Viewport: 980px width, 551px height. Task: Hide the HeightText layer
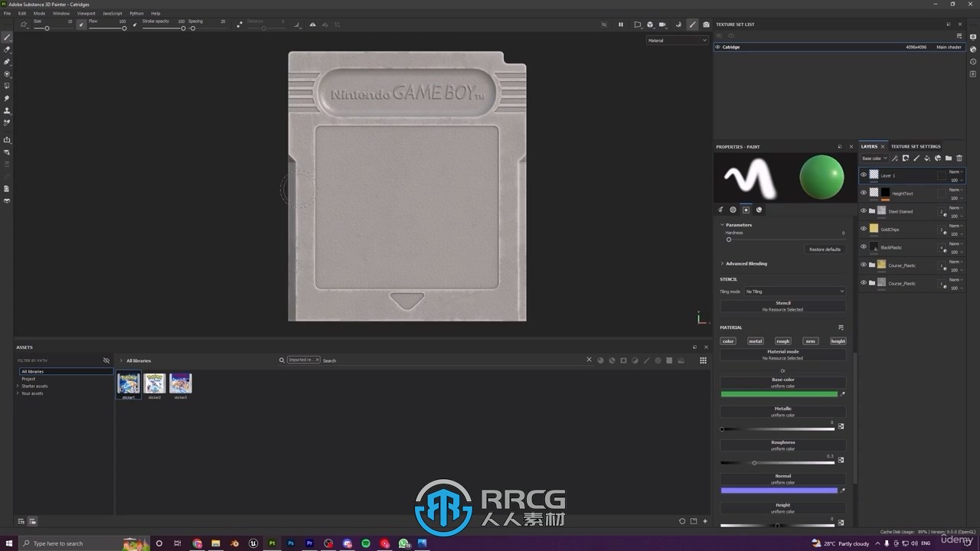click(864, 193)
